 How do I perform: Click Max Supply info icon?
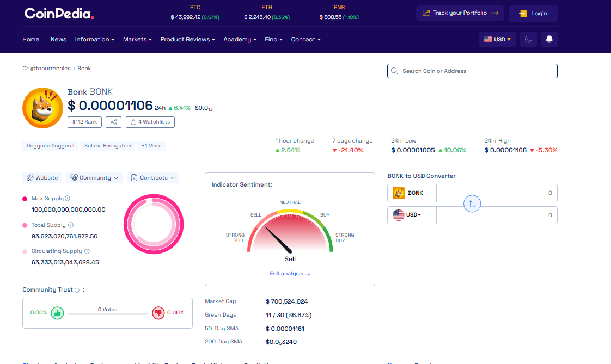tap(68, 199)
